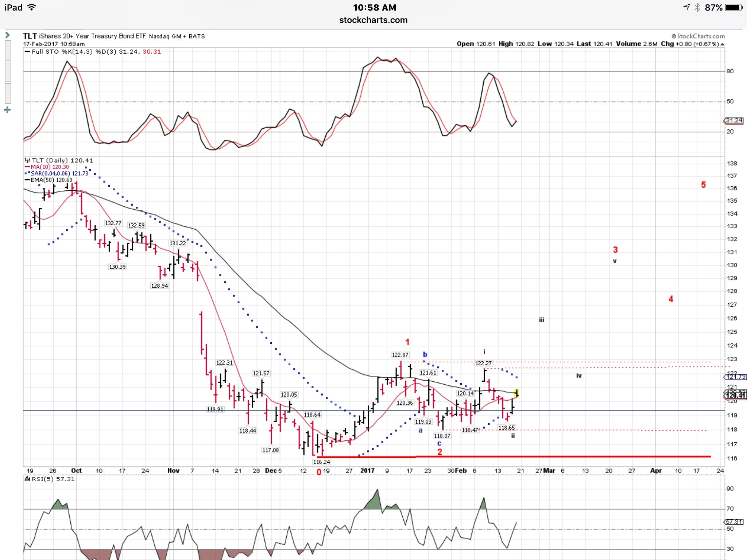Expand the sidebar chevron arrow at top-left

[7, 35]
